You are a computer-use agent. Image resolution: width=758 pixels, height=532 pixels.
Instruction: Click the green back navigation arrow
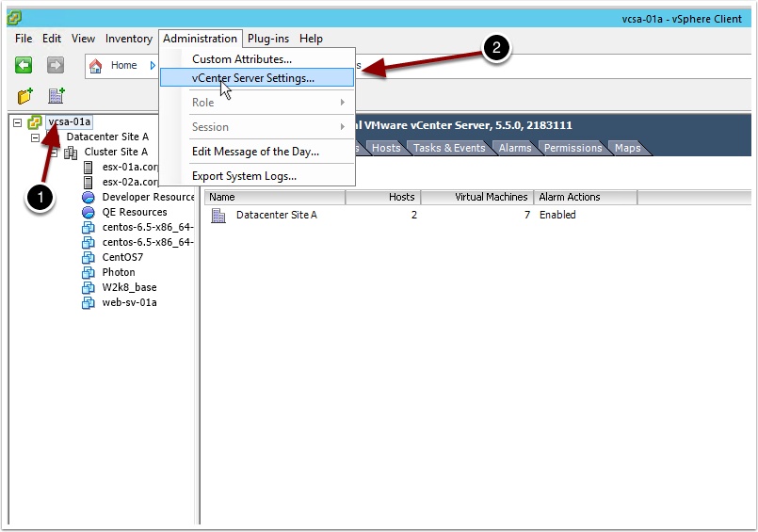[x=24, y=65]
